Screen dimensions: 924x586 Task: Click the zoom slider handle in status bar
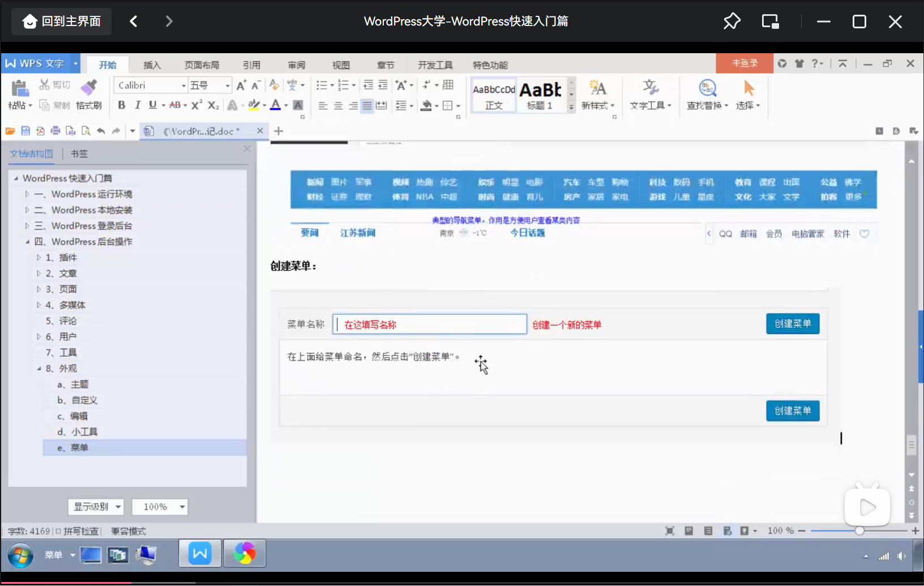tap(859, 531)
